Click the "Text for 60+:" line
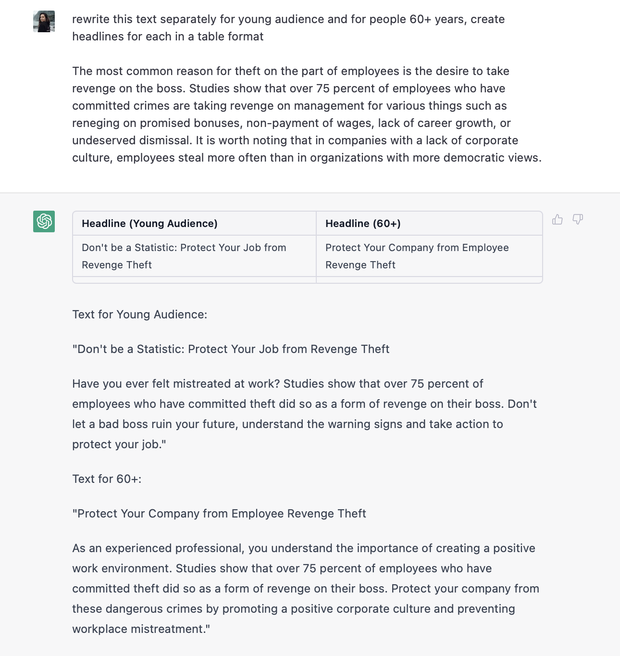 pos(107,479)
